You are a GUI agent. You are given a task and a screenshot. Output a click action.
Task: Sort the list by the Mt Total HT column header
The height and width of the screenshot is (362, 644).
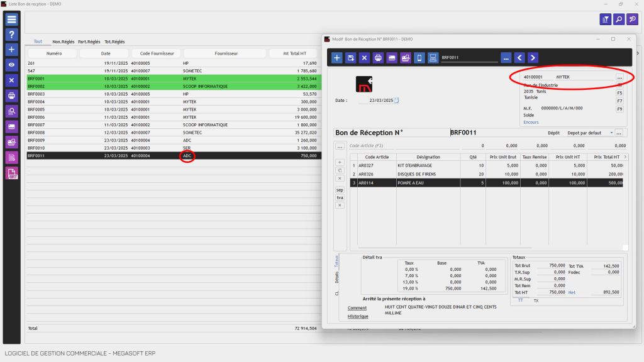pos(294,53)
